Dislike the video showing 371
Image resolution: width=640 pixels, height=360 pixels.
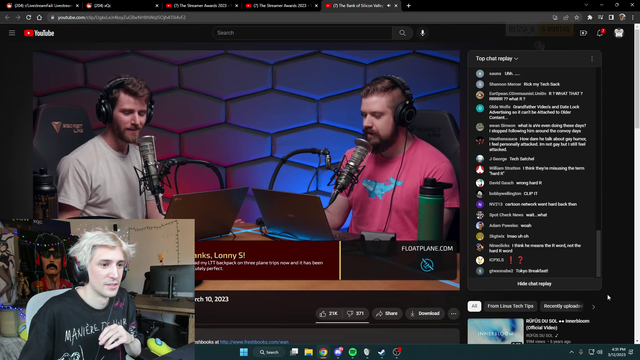355,313
